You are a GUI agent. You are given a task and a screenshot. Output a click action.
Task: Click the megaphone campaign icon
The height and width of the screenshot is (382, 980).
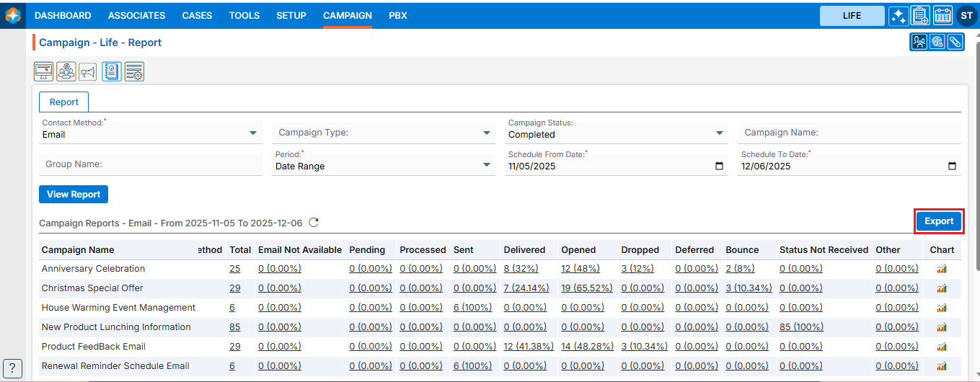point(88,71)
